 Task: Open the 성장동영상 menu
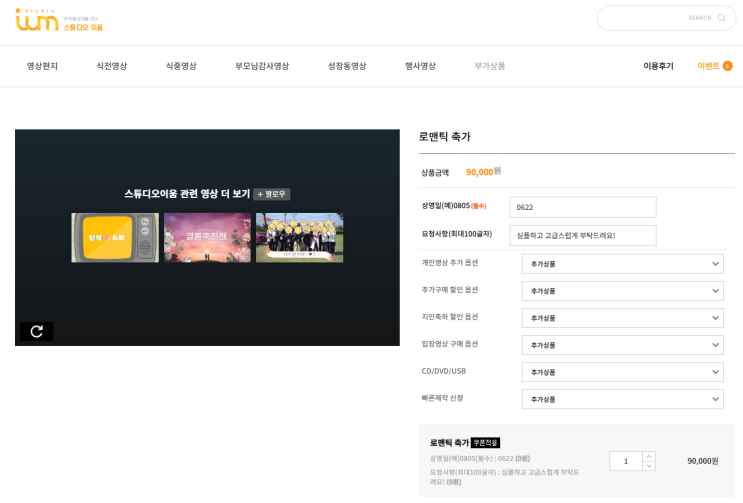click(x=347, y=66)
